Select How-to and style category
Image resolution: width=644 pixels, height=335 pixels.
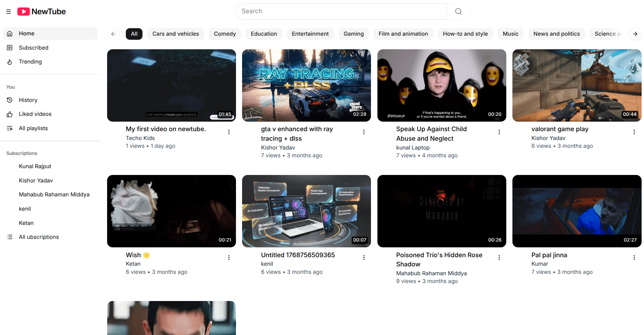click(465, 34)
